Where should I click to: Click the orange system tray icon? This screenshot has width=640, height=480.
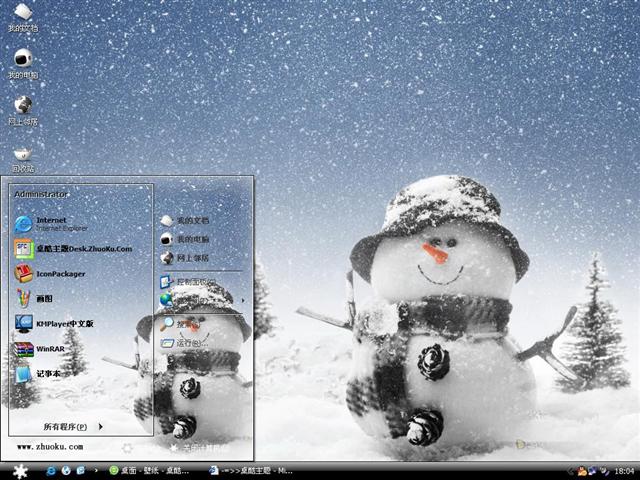582,471
